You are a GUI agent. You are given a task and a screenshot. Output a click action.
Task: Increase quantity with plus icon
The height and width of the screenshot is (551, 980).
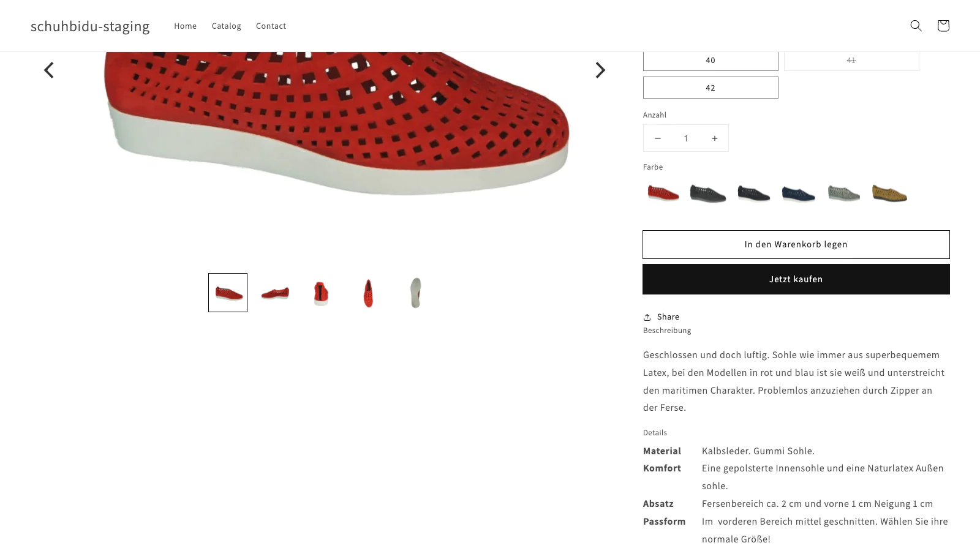pyautogui.click(x=714, y=138)
